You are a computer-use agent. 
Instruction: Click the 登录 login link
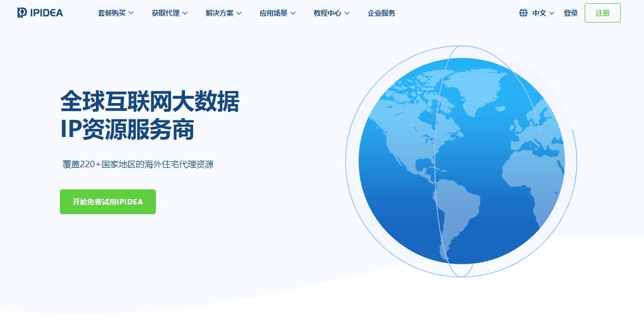pos(571,13)
